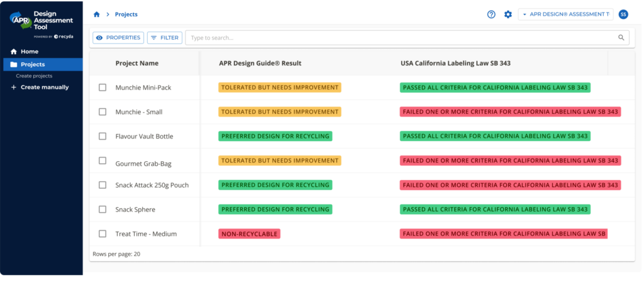Click Flavour Vault Bottle's Passed All Criteria badge
This screenshot has width=644, height=282.
[x=495, y=136]
